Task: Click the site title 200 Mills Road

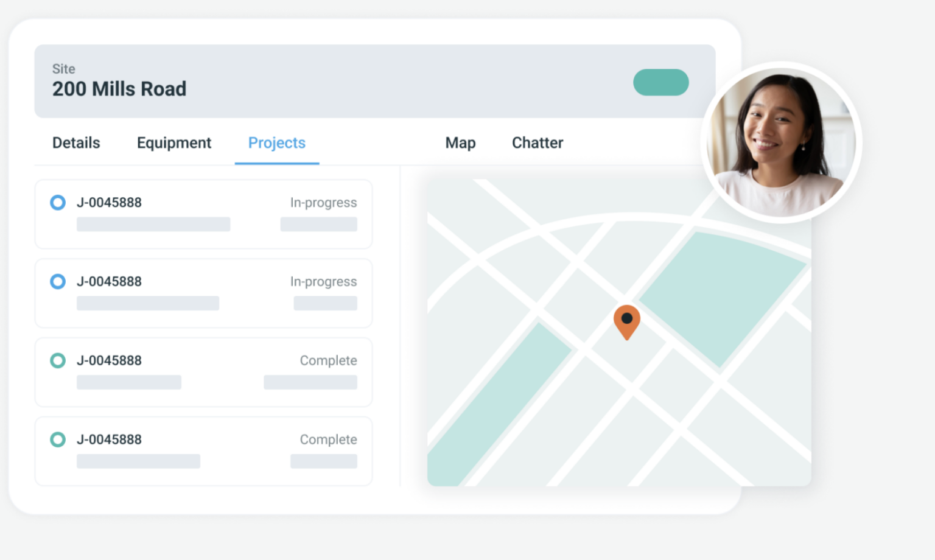Action: [119, 89]
